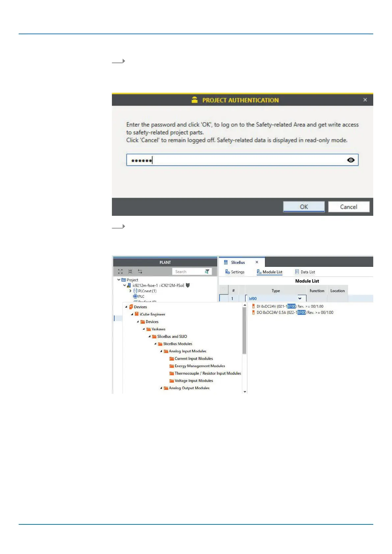Image resolution: width=392 pixels, height=554 pixels.
Task: Select Analog Output Modules folder
Action: (x=189, y=388)
